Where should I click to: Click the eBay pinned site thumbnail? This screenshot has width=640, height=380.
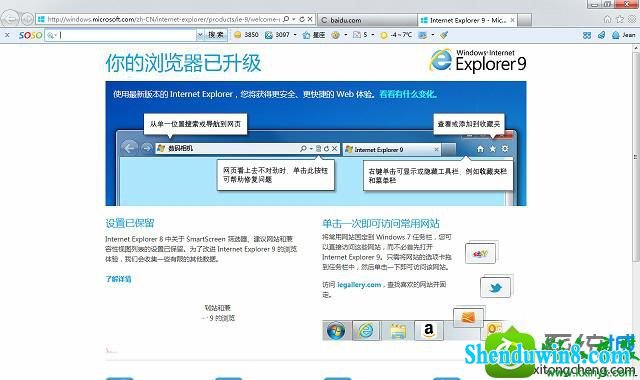click(x=480, y=253)
